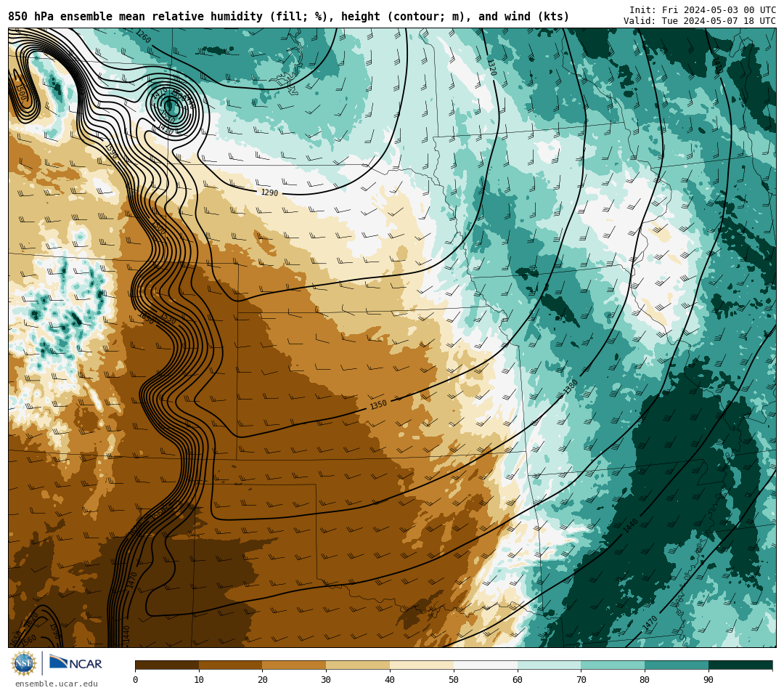Click the colorbar tick label 20
Viewport: 784px width, 693px height.
tap(263, 679)
